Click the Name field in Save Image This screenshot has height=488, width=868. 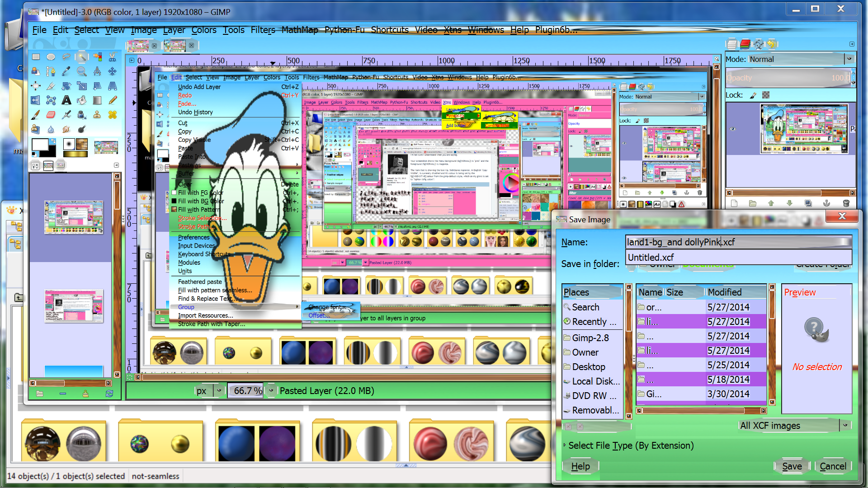tap(739, 242)
